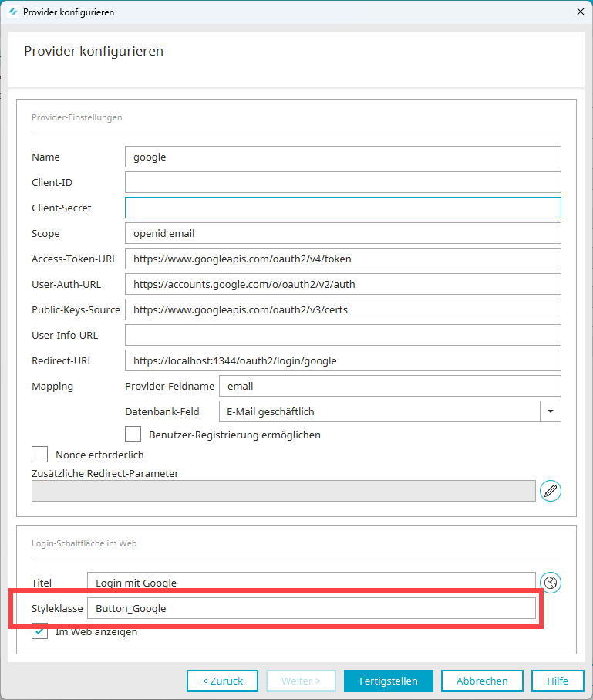Click into the Client-Secret field
The height and width of the screenshot is (700, 593).
point(342,208)
